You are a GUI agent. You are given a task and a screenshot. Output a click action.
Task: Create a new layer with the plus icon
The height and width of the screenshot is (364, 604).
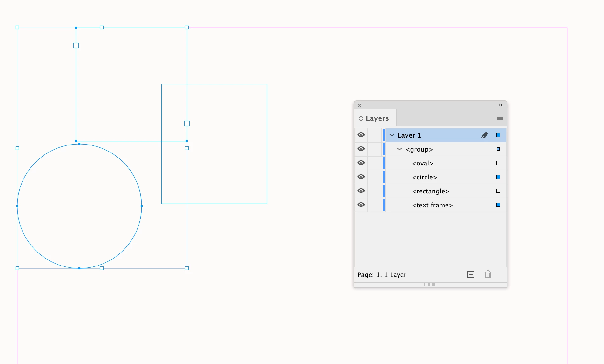click(x=471, y=274)
